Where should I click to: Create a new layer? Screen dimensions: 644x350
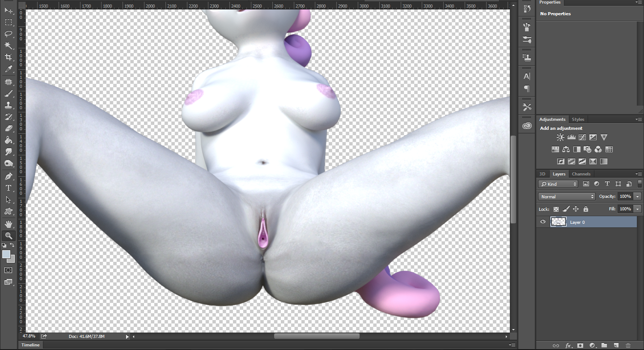pos(616,346)
